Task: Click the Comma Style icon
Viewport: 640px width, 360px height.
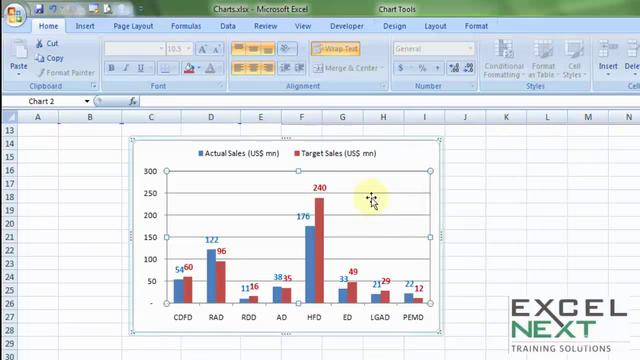Action: point(437,68)
